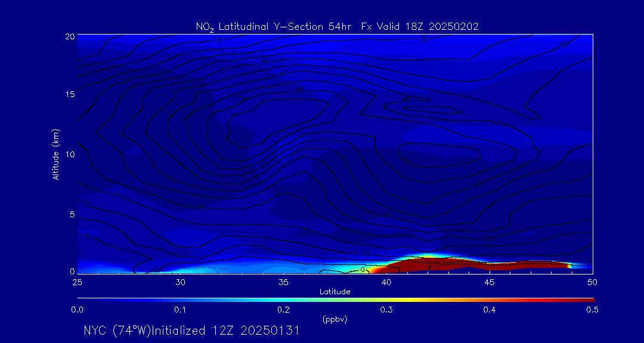The width and height of the screenshot is (644, 343).
Task: Select the "(ppbv)" units label
Action: pos(335,320)
